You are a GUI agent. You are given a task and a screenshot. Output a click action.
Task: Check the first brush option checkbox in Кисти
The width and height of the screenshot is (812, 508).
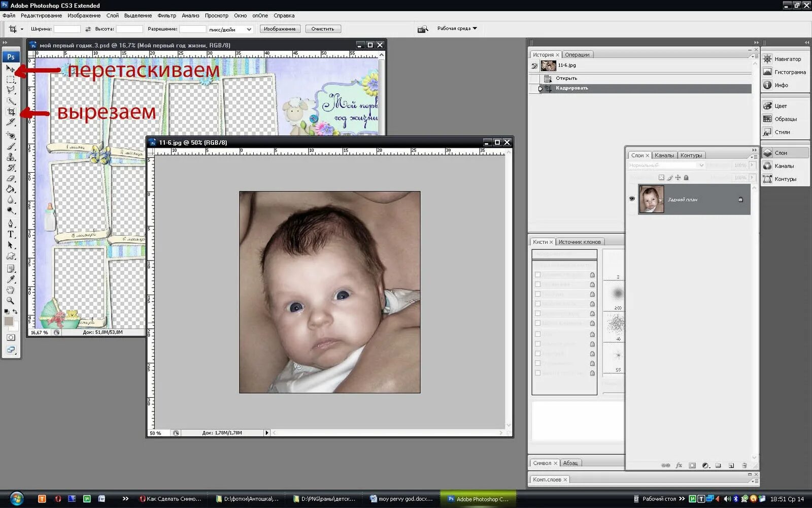tap(537, 275)
